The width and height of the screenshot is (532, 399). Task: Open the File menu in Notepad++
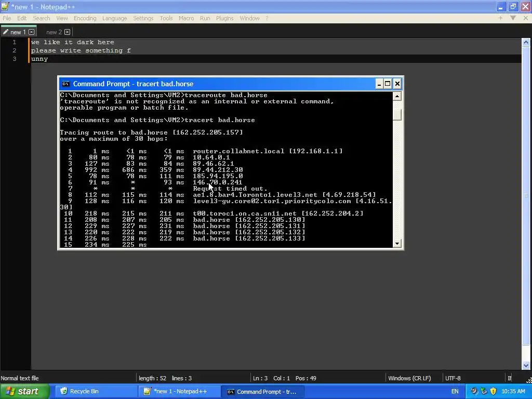(x=7, y=18)
